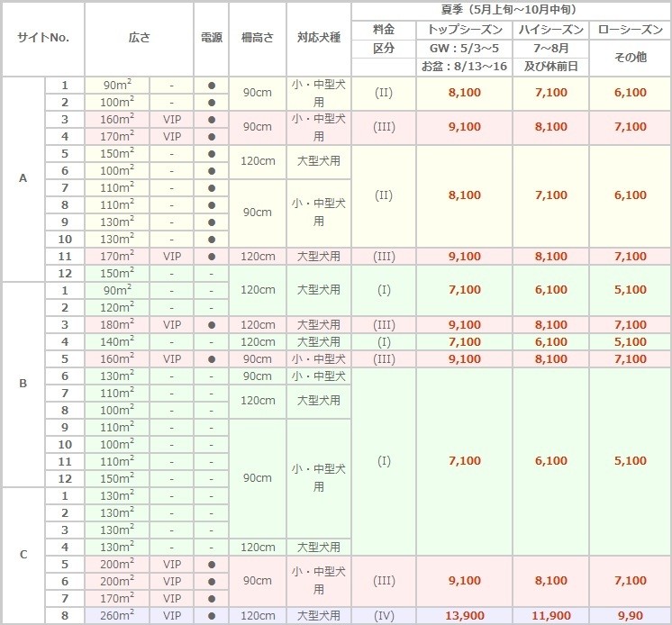Screen dimensions: 672x625
Task: Click the 90cm fence cell for B-6
Action: [x=258, y=376]
